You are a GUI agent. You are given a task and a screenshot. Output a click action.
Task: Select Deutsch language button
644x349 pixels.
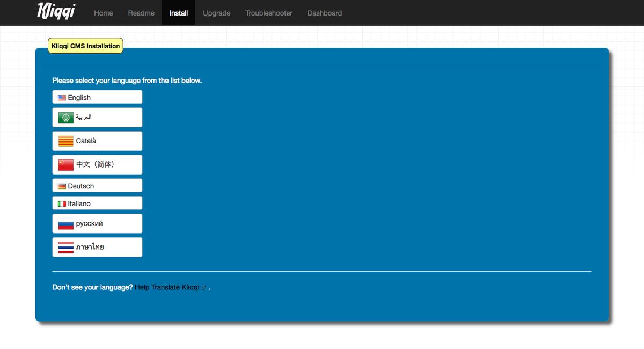[97, 186]
